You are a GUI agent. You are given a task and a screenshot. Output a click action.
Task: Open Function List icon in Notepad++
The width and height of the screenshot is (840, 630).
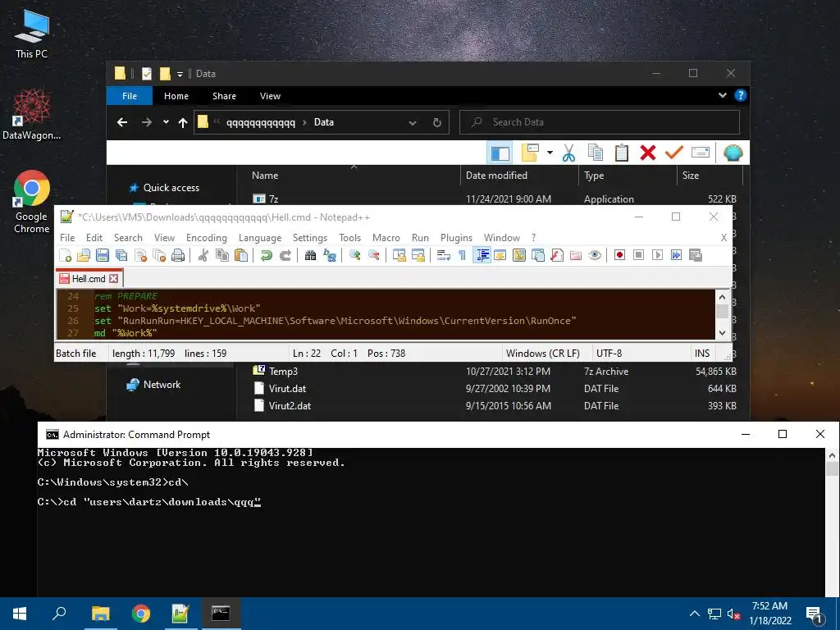tap(557, 256)
